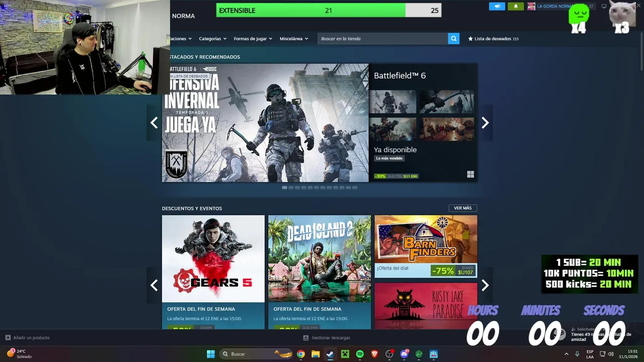Screen dimensions: 644x362
Task: Focus the Buscar en la tienda field
Action: coord(382,39)
